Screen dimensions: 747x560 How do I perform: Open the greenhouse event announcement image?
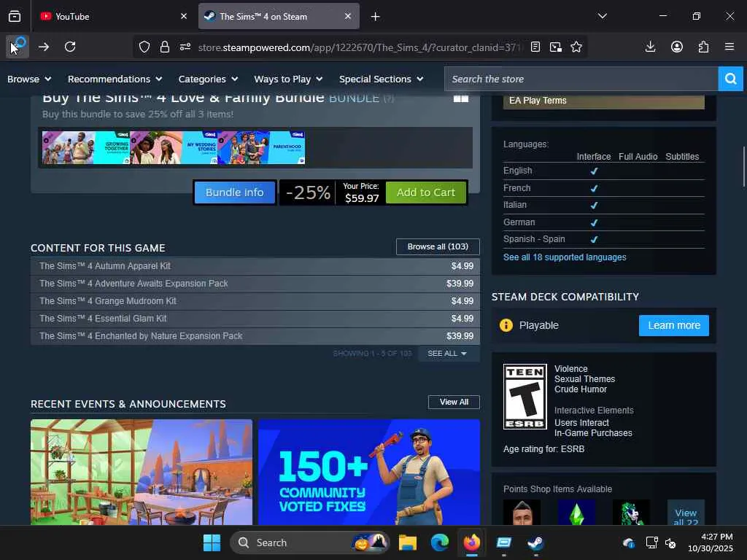(142, 472)
